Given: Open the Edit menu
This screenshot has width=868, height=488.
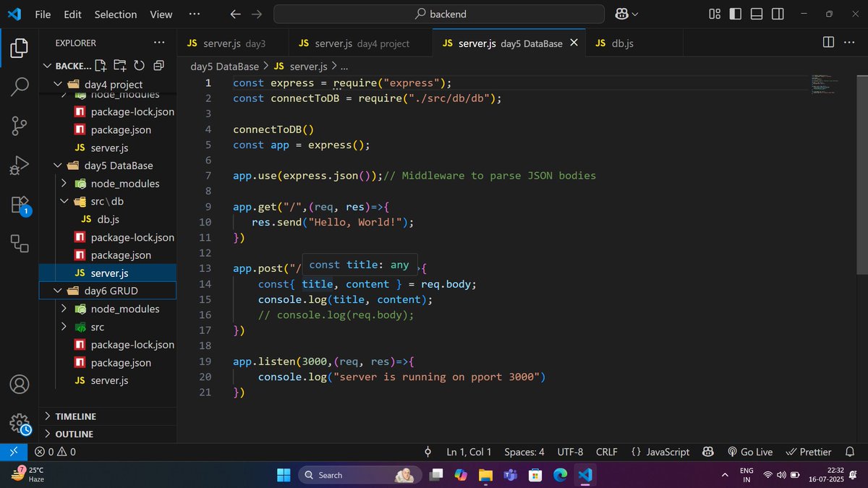Looking at the screenshot, I should 72,14.
